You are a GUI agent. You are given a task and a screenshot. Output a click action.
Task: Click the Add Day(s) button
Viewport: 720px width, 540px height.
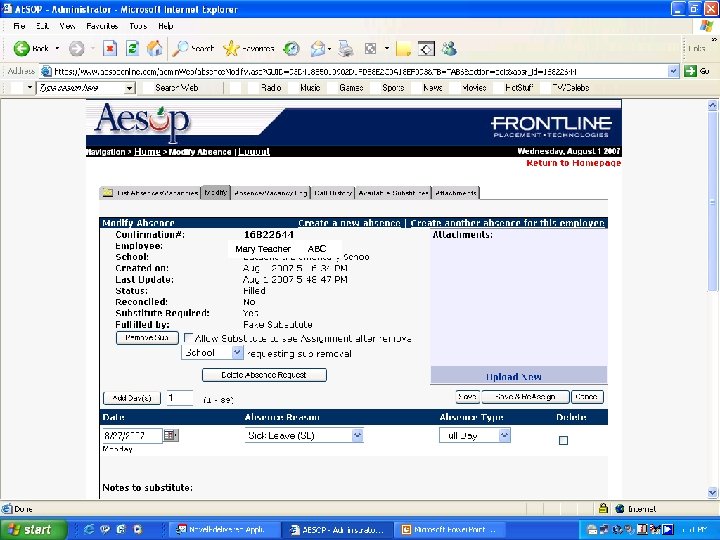[132, 398]
